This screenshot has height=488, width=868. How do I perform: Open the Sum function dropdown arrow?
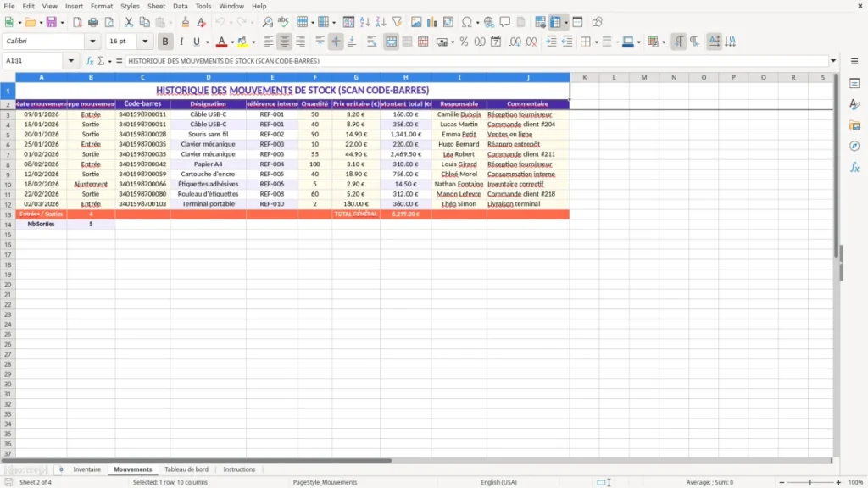coord(109,61)
